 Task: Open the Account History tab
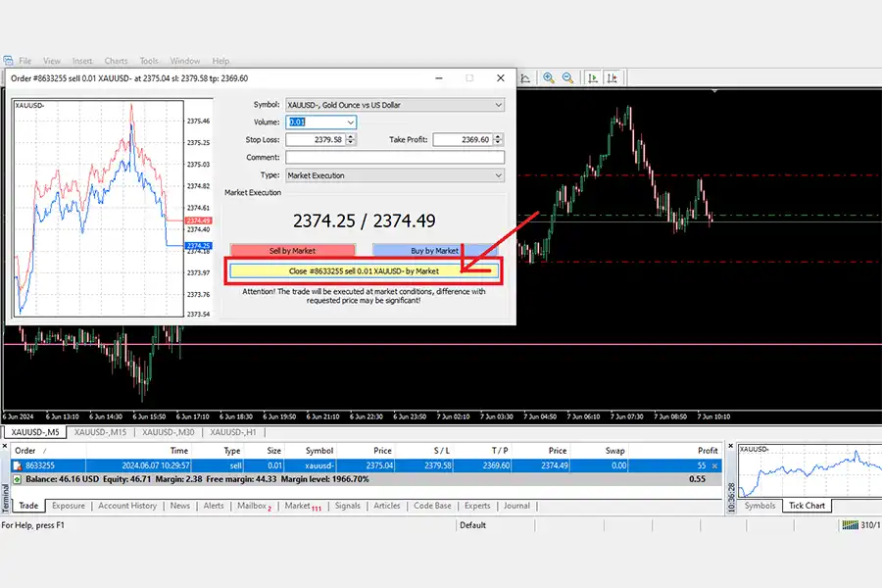[127, 506]
